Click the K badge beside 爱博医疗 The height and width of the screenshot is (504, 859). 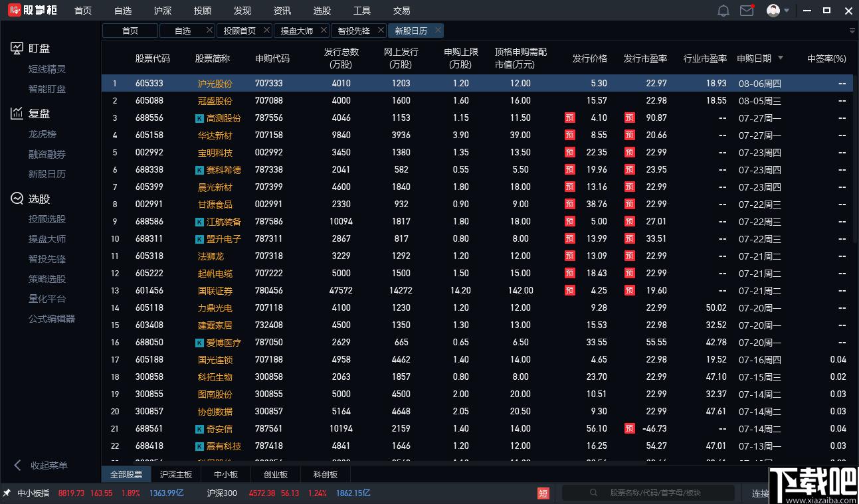tap(199, 343)
